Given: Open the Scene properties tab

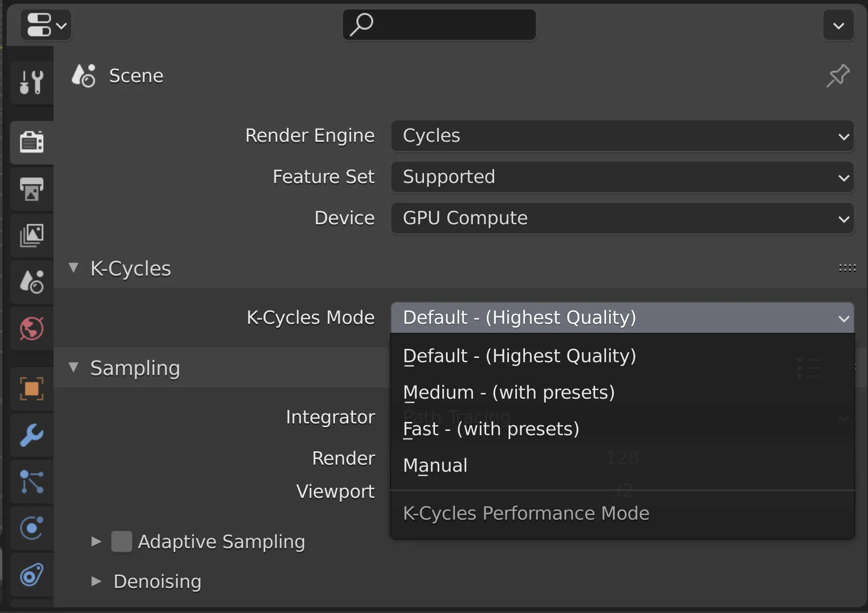Looking at the screenshot, I should [32, 282].
